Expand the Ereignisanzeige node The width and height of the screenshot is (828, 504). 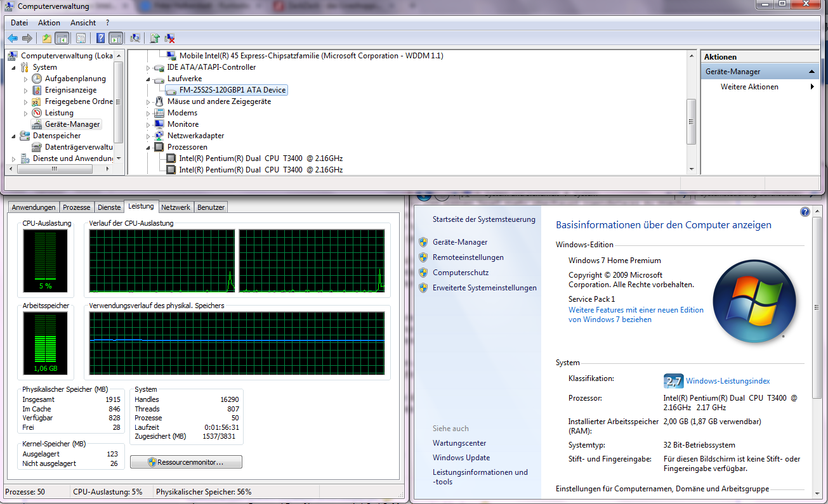tap(26, 90)
